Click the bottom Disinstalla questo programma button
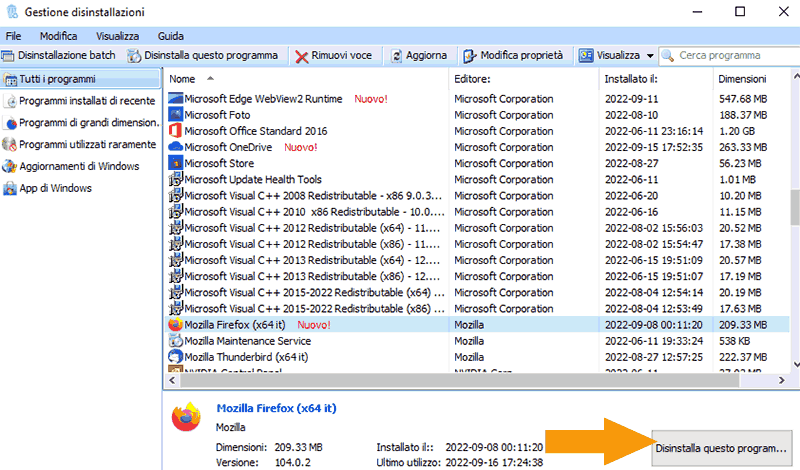 tap(722, 449)
